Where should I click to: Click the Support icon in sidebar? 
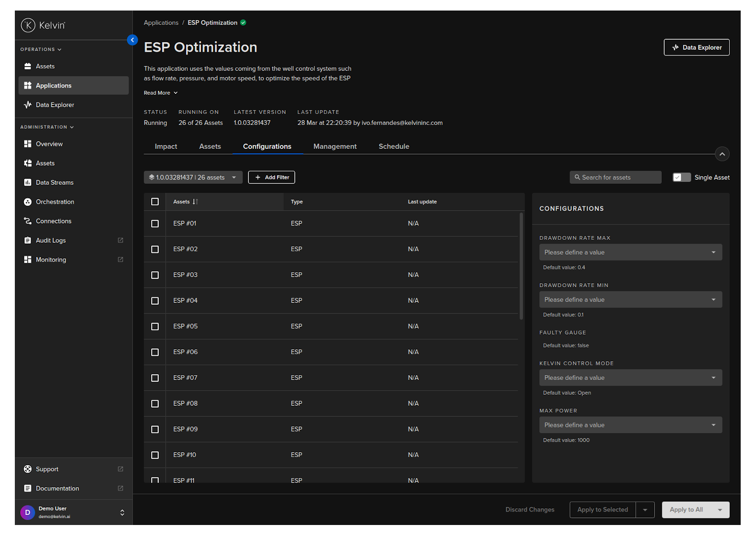[28, 469]
